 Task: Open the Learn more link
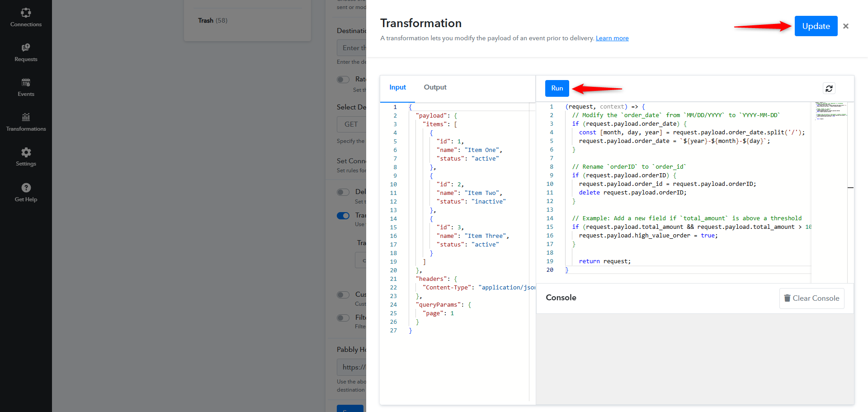[x=612, y=38]
